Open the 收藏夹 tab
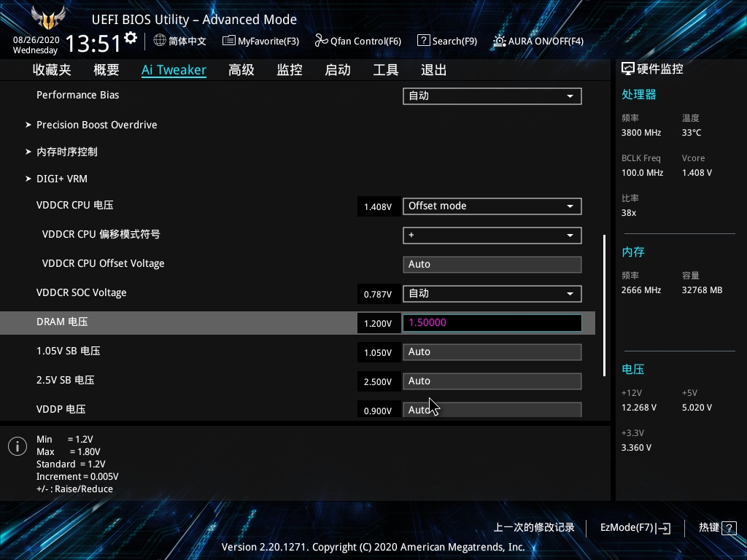747x560 pixels. (52, 70)
